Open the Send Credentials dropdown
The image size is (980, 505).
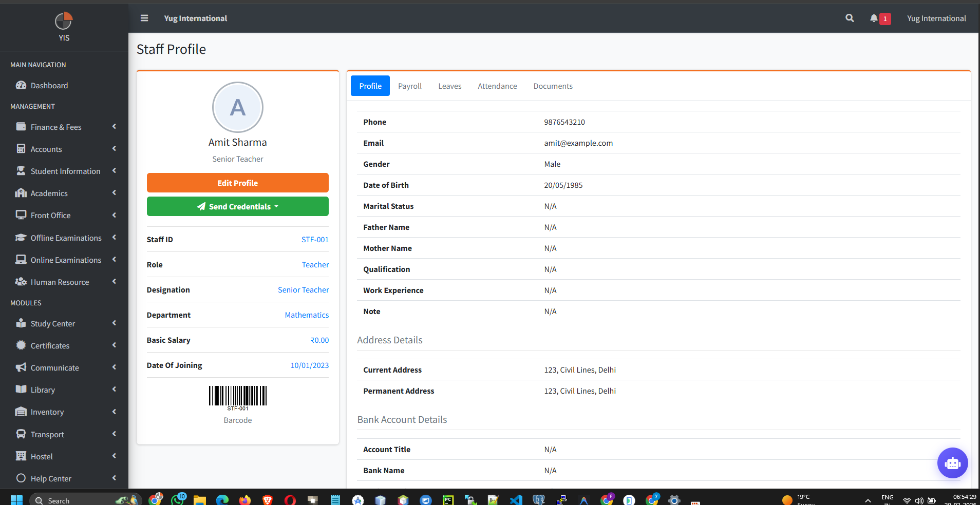coord(237,206)
